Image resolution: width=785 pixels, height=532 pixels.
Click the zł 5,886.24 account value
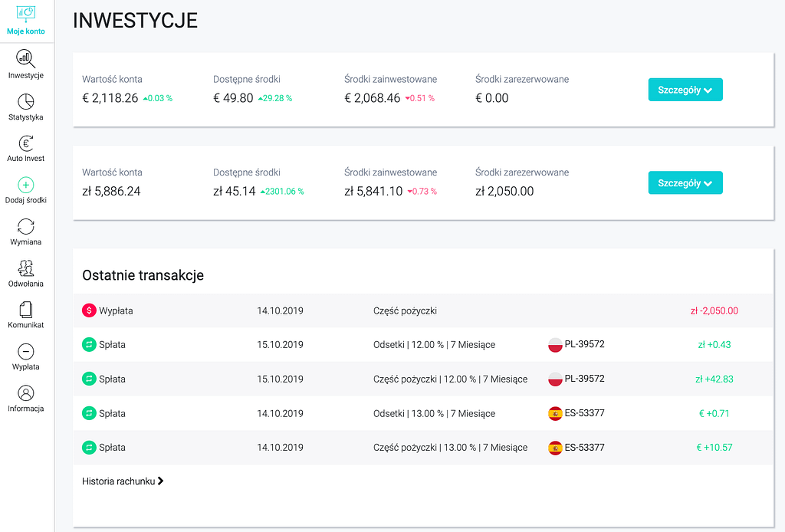point(111,191)
